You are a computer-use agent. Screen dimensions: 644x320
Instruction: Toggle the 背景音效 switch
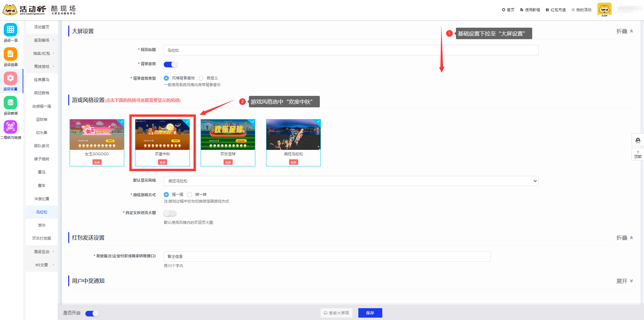click(171, 64)
